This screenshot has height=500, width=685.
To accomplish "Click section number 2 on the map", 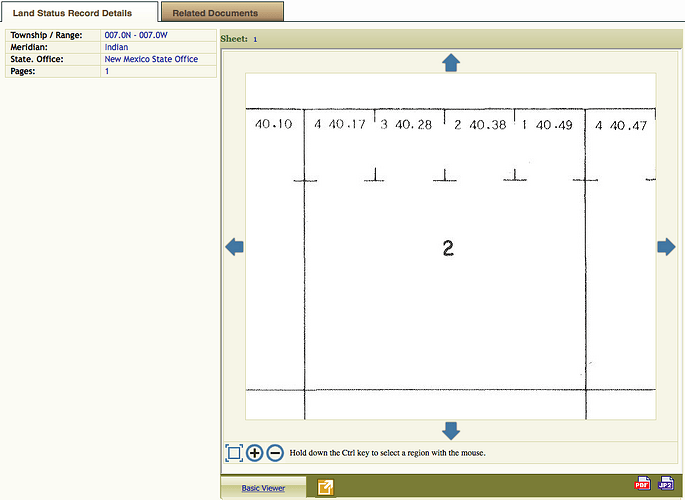I will tap(448, 248).
